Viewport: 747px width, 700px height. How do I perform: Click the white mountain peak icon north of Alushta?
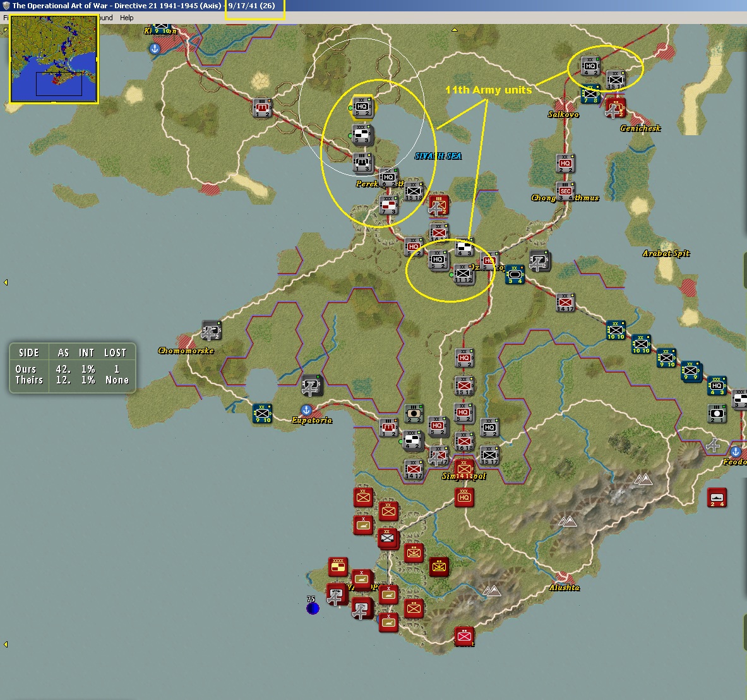click(567, 522)
